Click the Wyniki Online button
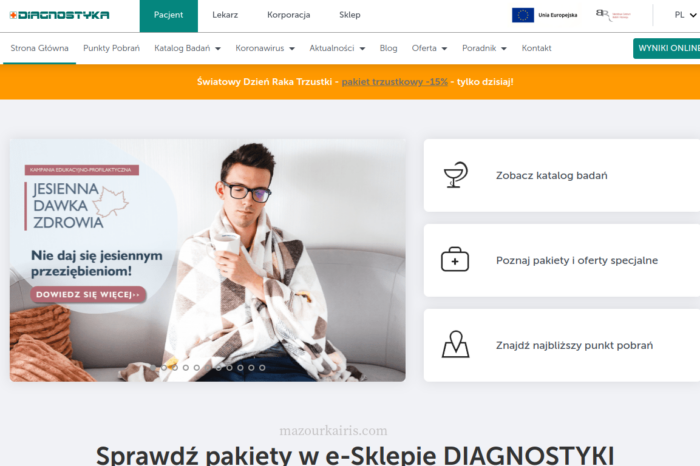Screen dimensions: 700x466 coord(667,48)
